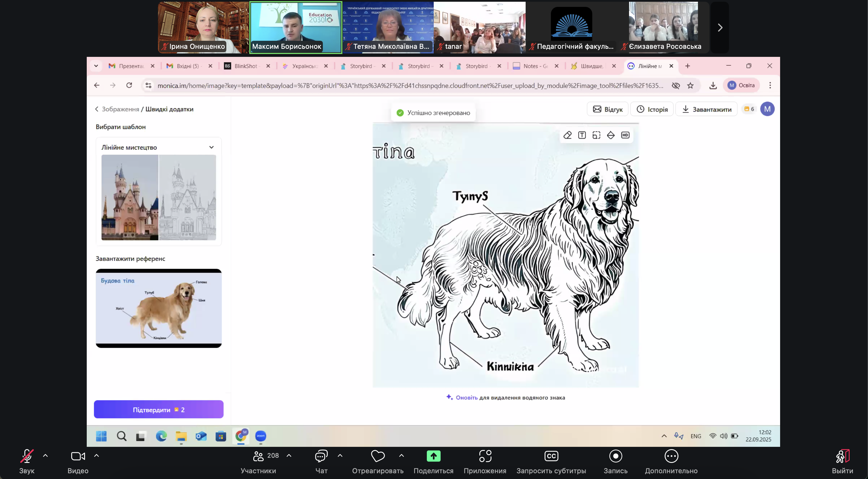
Task: Select the eraser tool on image toolbar
Action: 568,135
